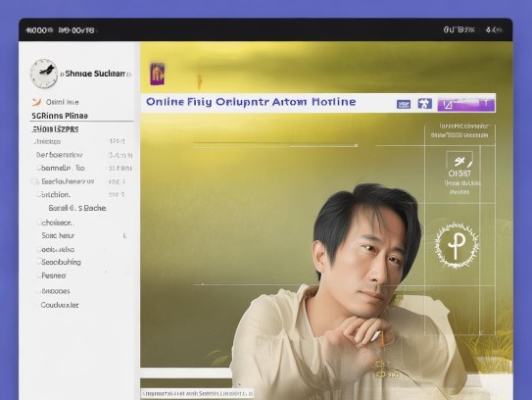This screenshot has height=400, width=532.
Task: Click the blue rectangular icon in title bar
Action: [x=404, y=104]
